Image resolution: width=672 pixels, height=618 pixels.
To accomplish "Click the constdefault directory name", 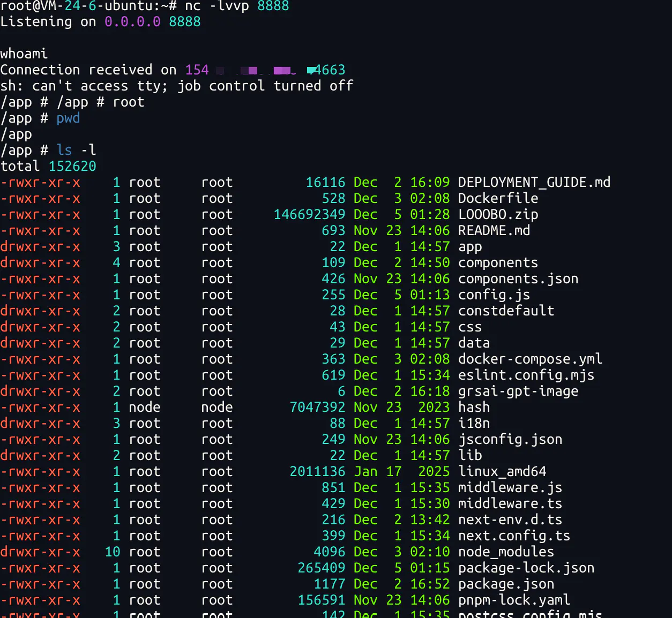I will pos(506,311).
